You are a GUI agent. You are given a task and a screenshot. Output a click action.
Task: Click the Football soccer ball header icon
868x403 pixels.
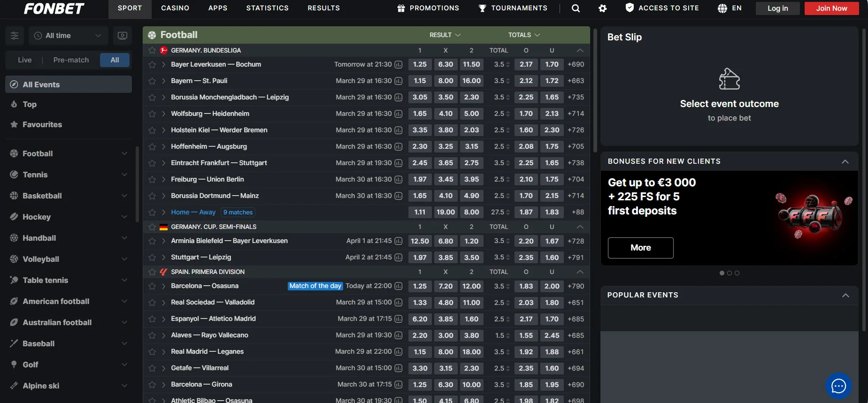pyautogui.click(x=152, y=35)
